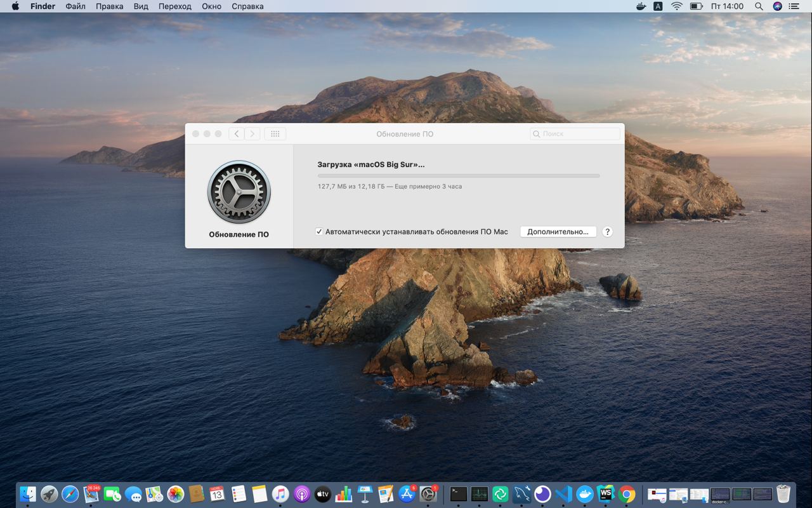Screen dimensions: 812x508
Task: Open WebStorm in Dock
Action: (x=605, y=494)
